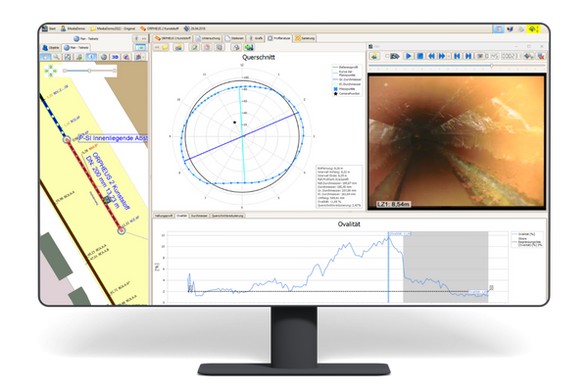
Task: Click the map navigation arrows pan control
Action: pos(50,71)
